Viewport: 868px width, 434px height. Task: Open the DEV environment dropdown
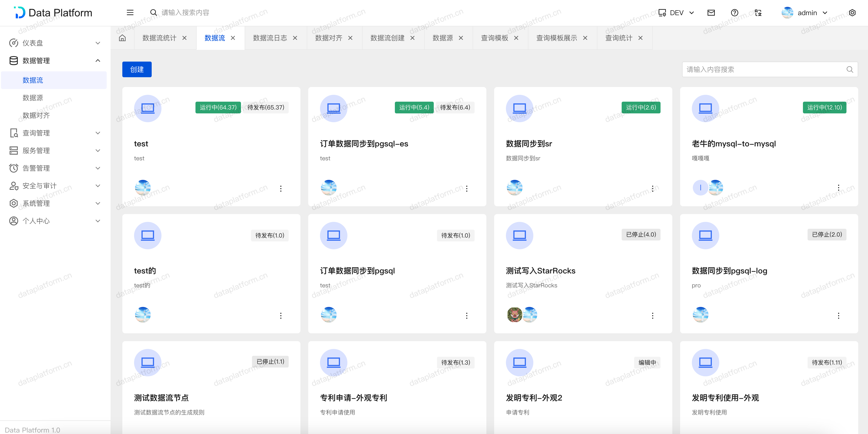[677, 13]
